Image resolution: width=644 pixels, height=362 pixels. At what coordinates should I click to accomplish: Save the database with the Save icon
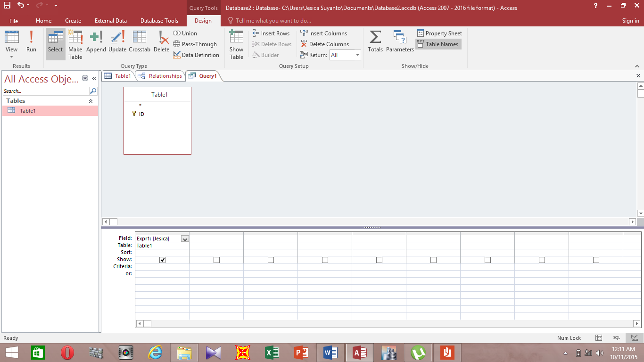coord(7,5)
